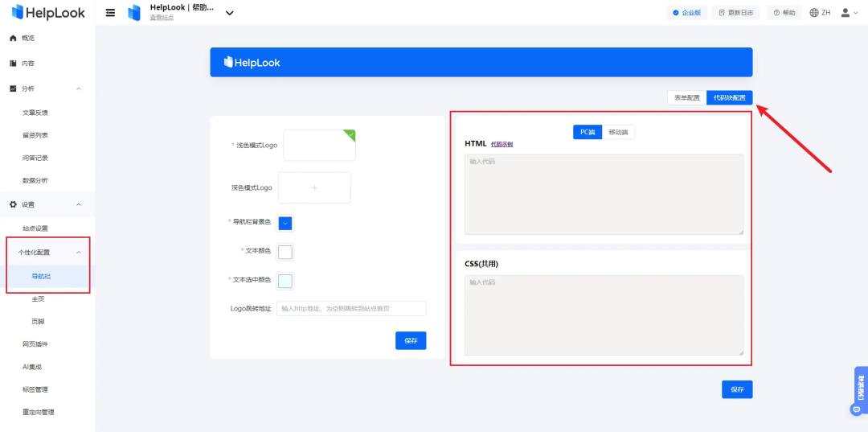Open 文章反馈 in sidebar
The height and width of the screenshot is (432, 868).
35,113
